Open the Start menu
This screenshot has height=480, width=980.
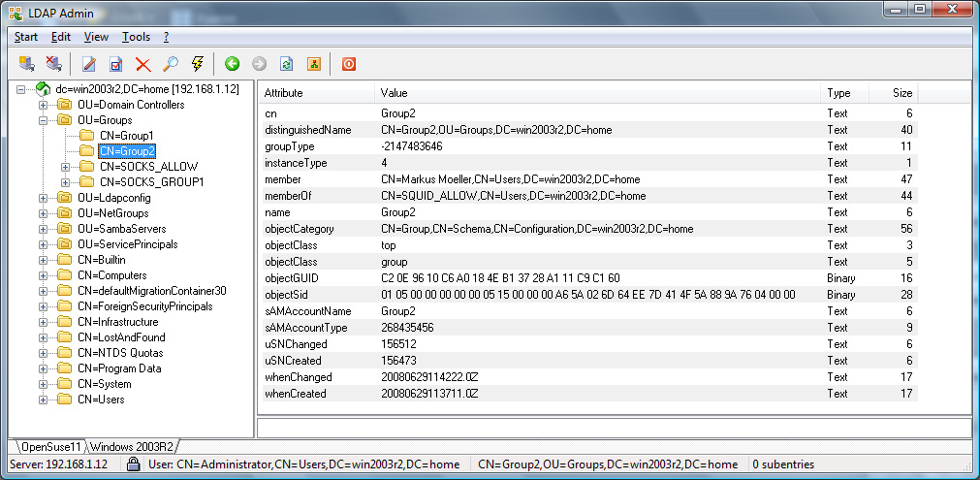pyautogui.click(x=26, y=37)
